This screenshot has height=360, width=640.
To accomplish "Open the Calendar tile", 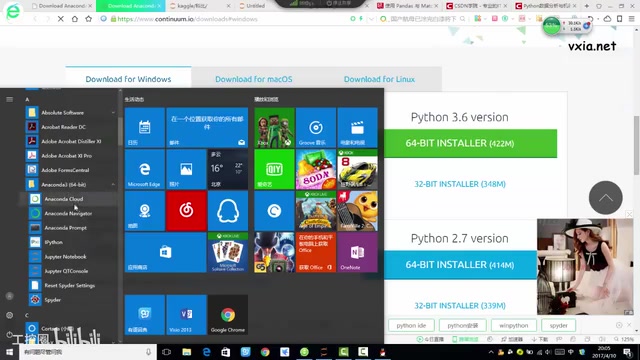I will pos(144,127).
